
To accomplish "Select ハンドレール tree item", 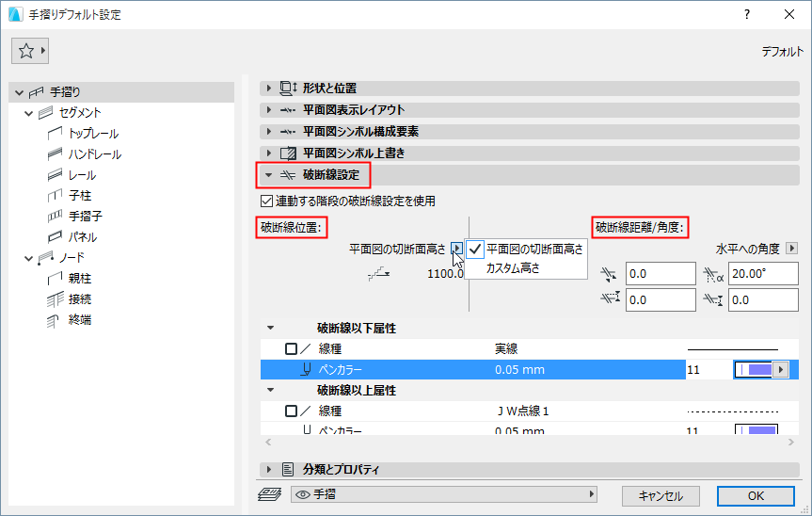I will coord(95,154).
